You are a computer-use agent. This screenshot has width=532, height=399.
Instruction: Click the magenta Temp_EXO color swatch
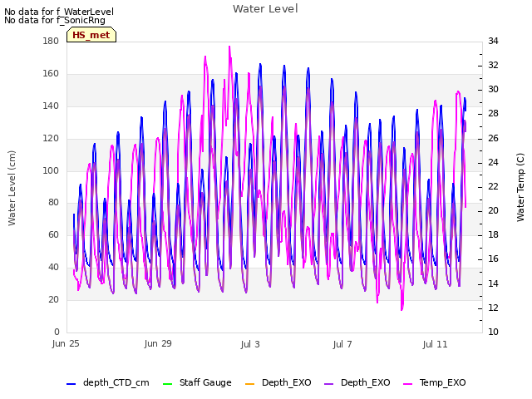click(407, 383)
